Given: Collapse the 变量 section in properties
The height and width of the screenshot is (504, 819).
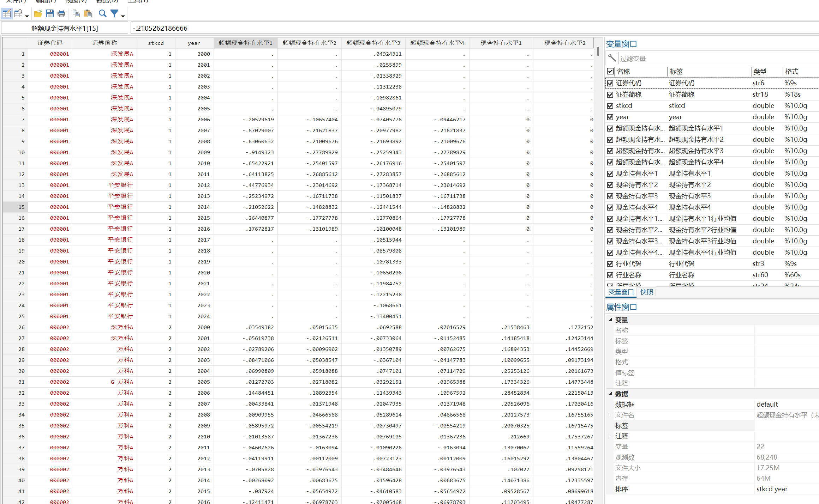Looking at the screenshot, I should [610, 320].
